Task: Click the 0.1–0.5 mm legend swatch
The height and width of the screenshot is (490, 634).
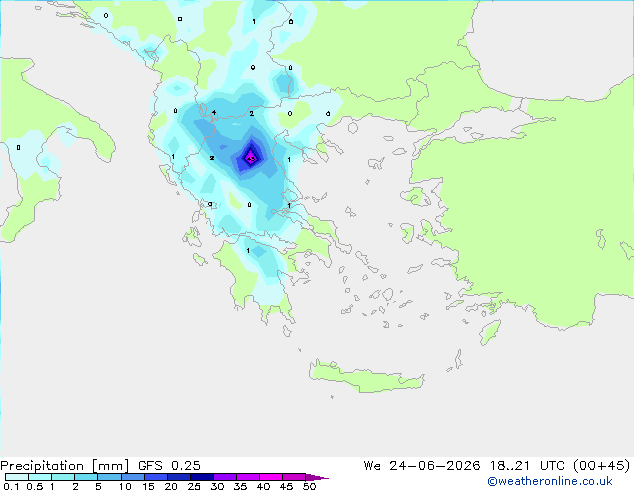Action: pyautogui.click(x=17, y=477)
